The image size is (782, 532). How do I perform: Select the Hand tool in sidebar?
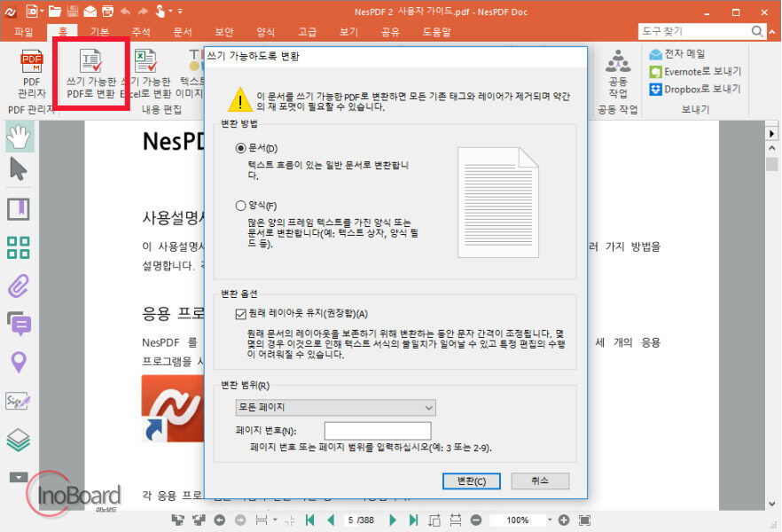tap(19, 137)
